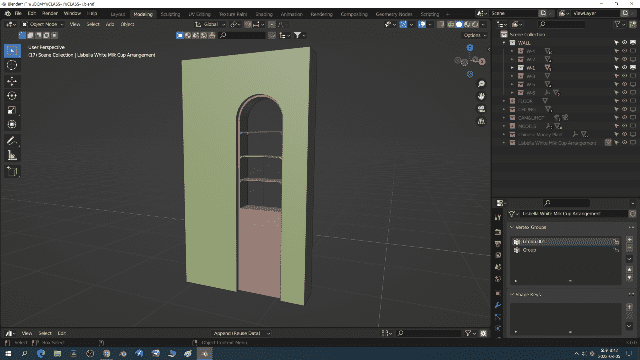Switch to the Layout workspace tab
Viewport: 640px width, 360px height.
(x=118, y=14)
